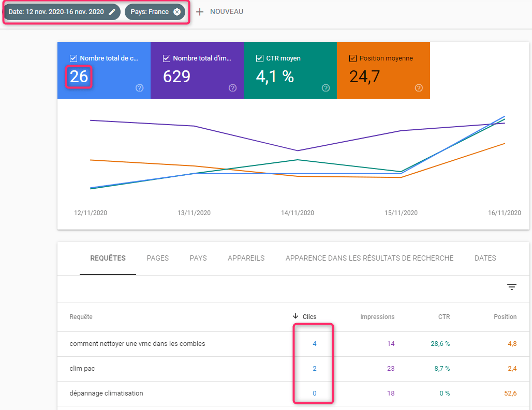The height and width of the screenshot is (410, 532).
Task: Uncheck Nombre total d'impressions checkbox
Action: pyautogui.click(x=166, y=58)
